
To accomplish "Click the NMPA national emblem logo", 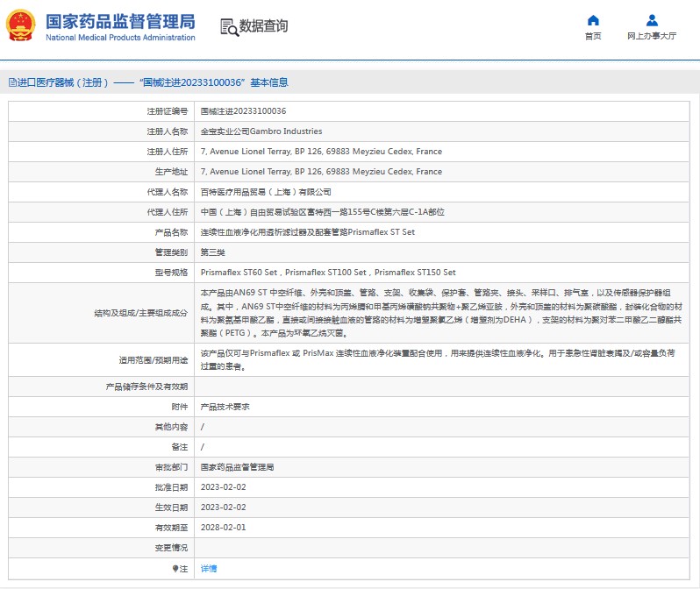I will coord(22,26).
